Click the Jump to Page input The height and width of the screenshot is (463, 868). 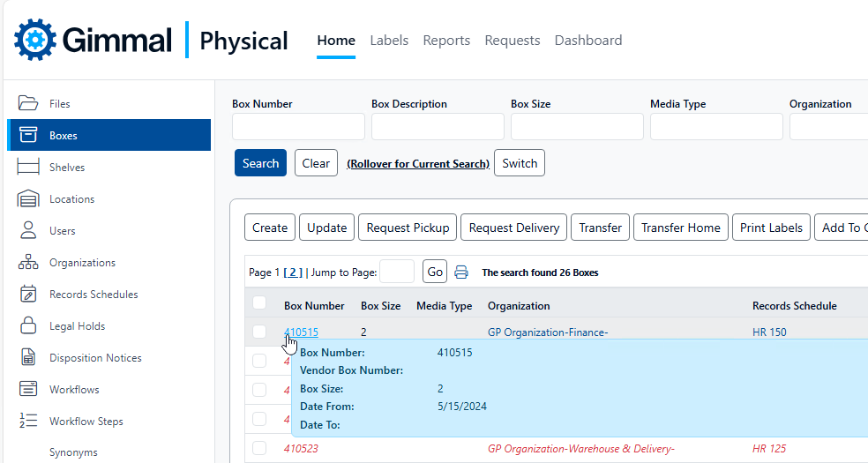click(397, 272)
